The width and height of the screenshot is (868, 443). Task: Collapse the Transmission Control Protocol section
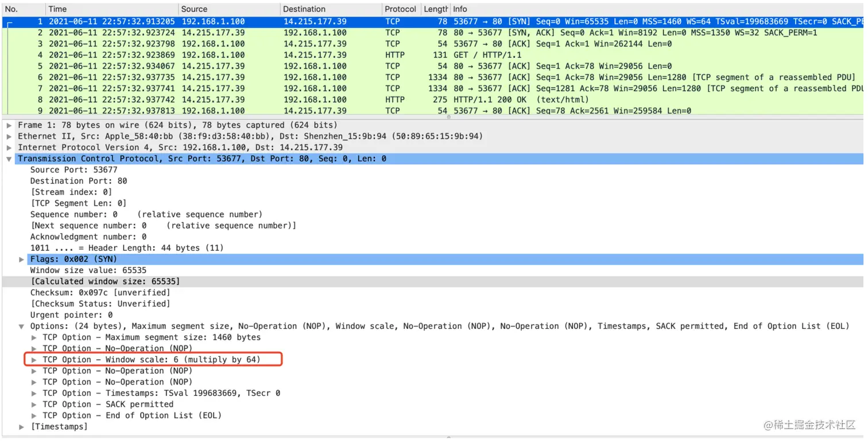(9, 159)
